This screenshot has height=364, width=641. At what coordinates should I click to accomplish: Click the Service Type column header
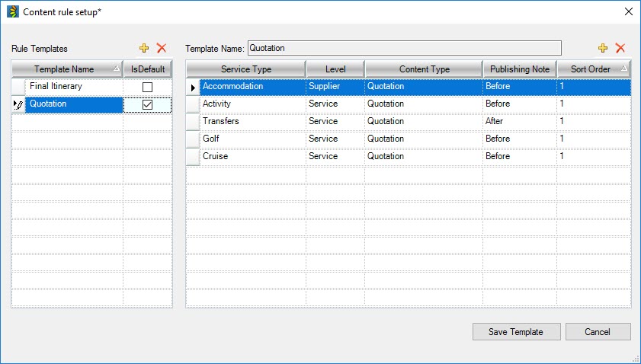click(245, 69)
